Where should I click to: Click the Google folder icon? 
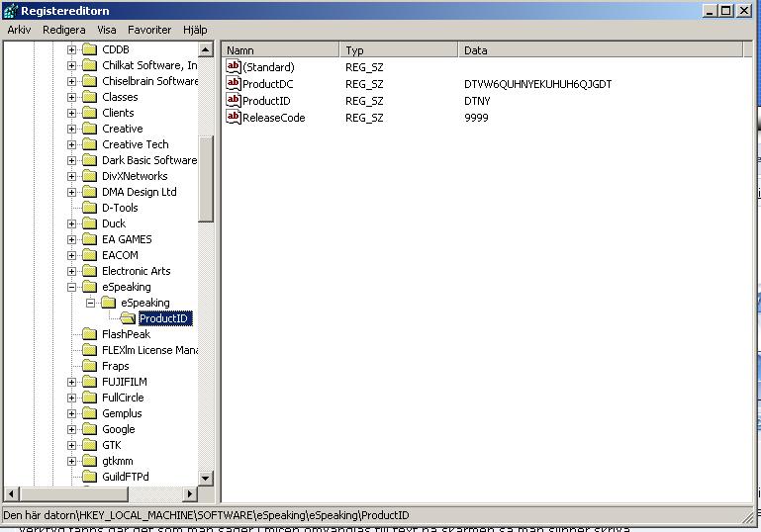(89, 429)
